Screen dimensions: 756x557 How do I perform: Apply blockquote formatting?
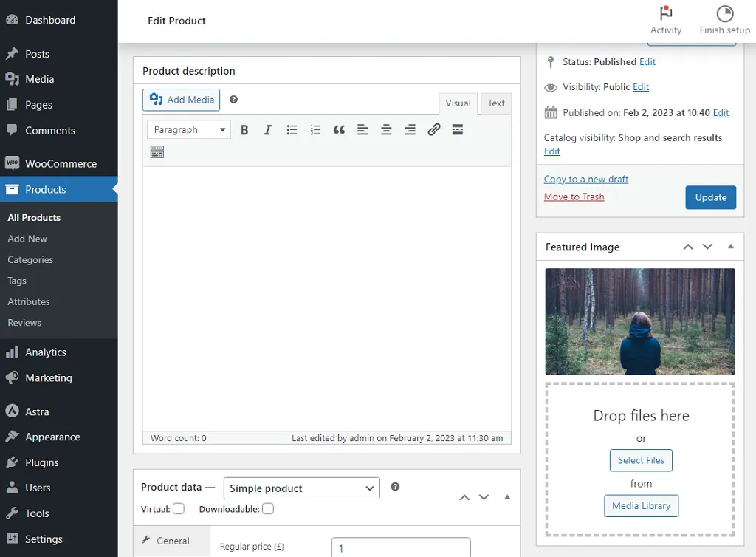tap(339, 130)
